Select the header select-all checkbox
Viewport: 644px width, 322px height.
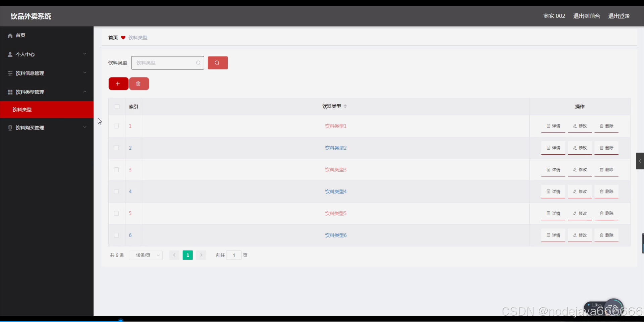click(x=117, y=107)
